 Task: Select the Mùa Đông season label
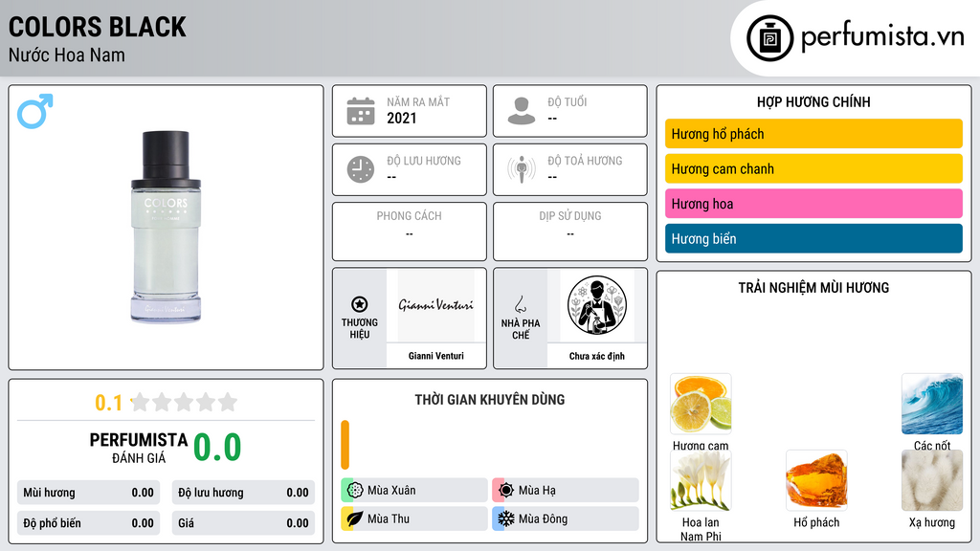point(543,518)
